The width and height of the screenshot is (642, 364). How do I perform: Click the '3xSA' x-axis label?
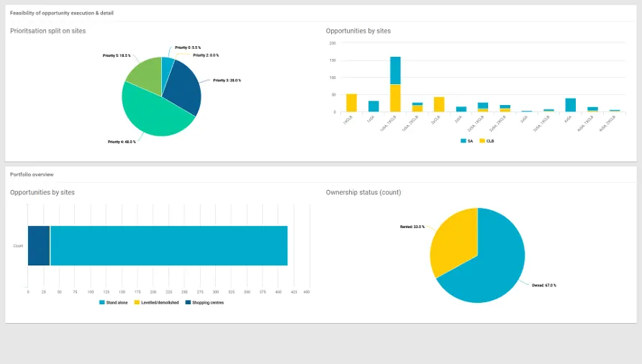pos(524,119)
